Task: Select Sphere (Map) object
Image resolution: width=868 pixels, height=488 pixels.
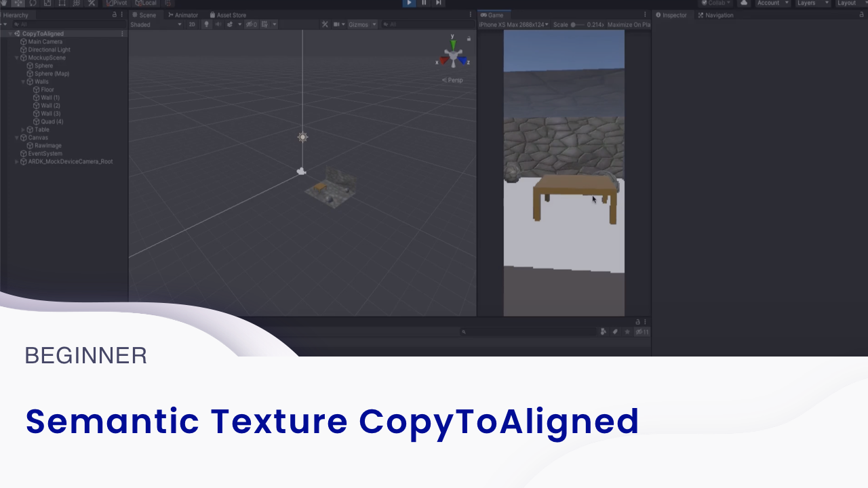Action: tap(52, 73)
